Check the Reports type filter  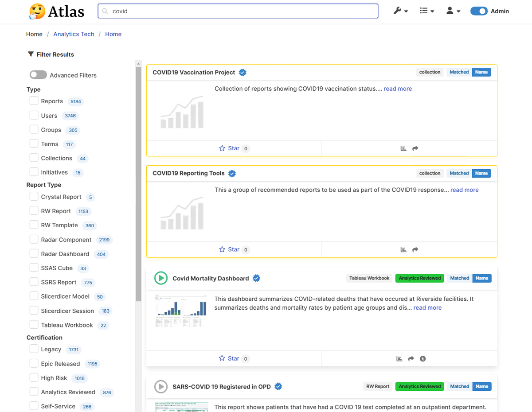coord(34,101)
